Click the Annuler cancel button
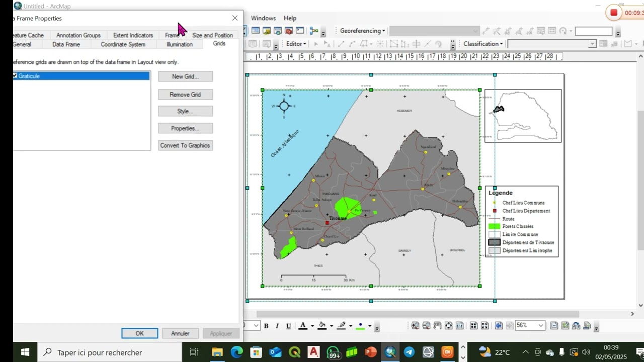This screenshot has width=644, height=362. coord(180,333)
